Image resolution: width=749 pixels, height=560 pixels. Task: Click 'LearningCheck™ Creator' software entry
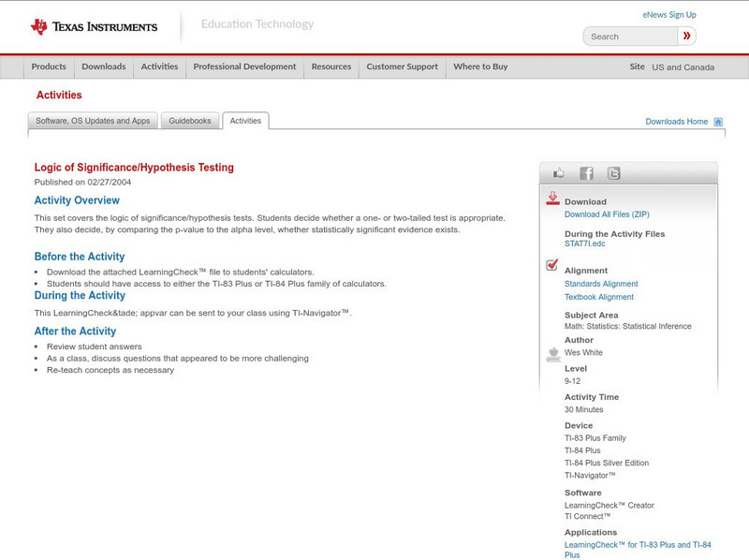(609, 506)
